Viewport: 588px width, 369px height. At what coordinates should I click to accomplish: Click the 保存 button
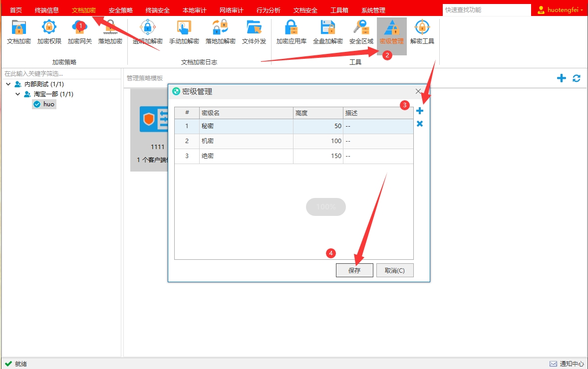point(354,270)
